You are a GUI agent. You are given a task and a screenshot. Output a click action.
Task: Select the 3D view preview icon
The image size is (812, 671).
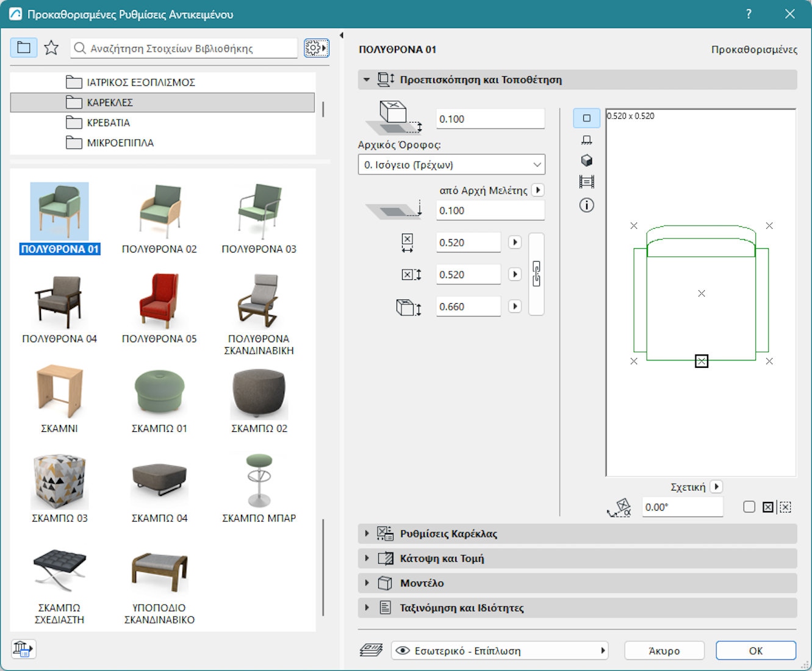click(x=586, y=160)
